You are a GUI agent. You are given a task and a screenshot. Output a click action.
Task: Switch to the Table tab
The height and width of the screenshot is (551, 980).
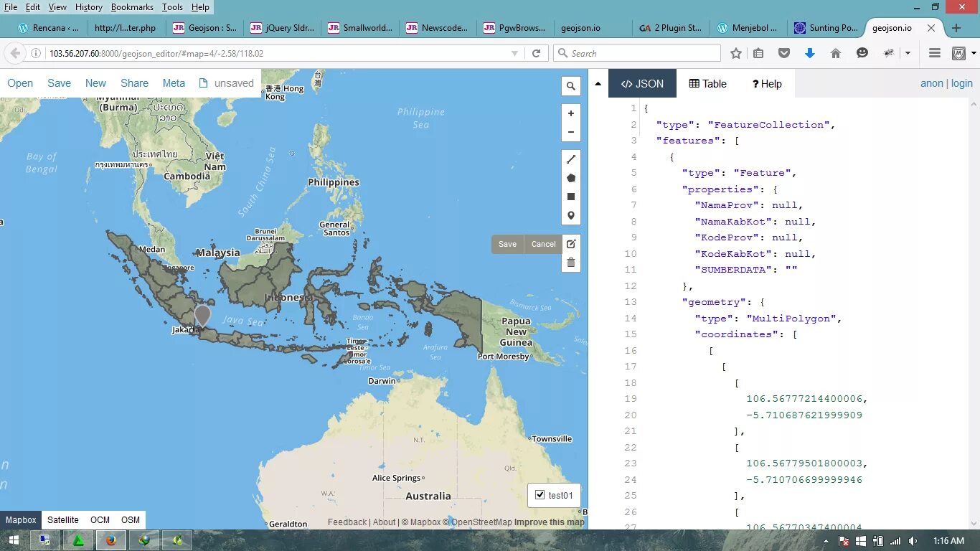pyautogui.click(x=707, y=83)
